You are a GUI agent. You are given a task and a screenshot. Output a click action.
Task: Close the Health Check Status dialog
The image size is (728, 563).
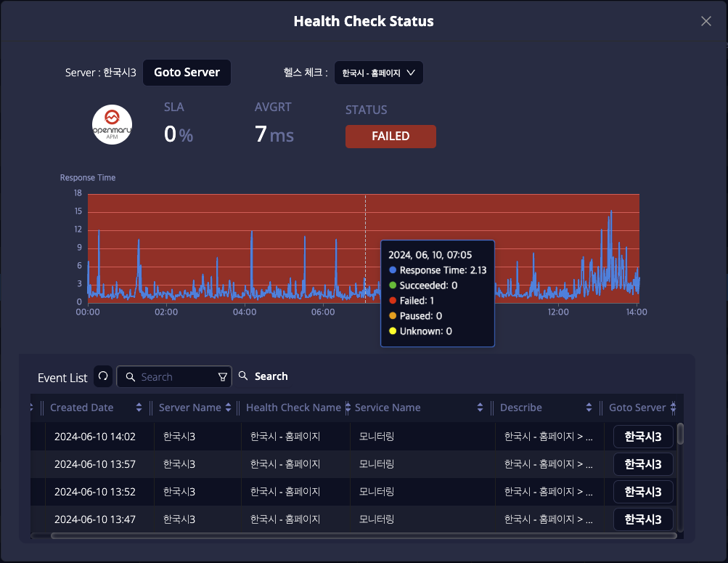[705, 21]
